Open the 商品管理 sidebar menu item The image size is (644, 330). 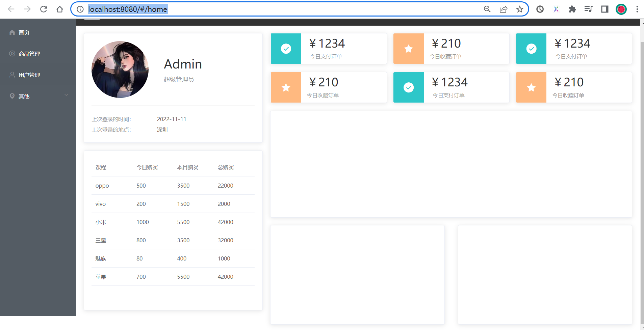(38, 54)
